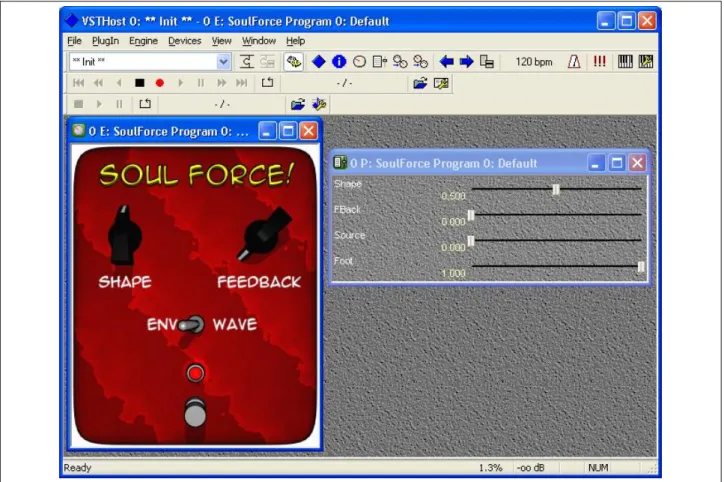Click the fast-forward button in player bar
The image size is (724, 482).
(x=221, y=83)
